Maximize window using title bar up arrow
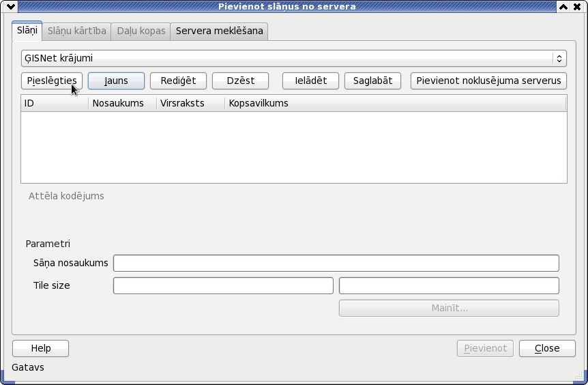Image resolution: width=588 pixels, height=385 pixels. (563, 6)
